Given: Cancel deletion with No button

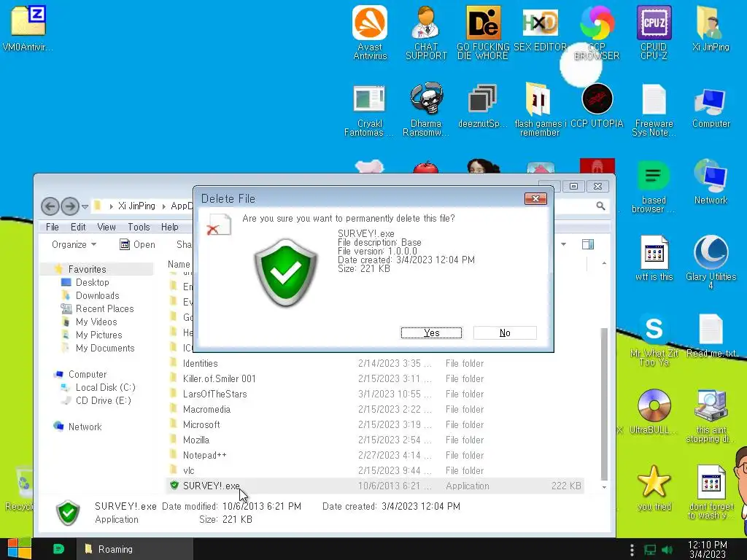Looking at the screenshot, I should pyautogui.click(x=505, y=332).
